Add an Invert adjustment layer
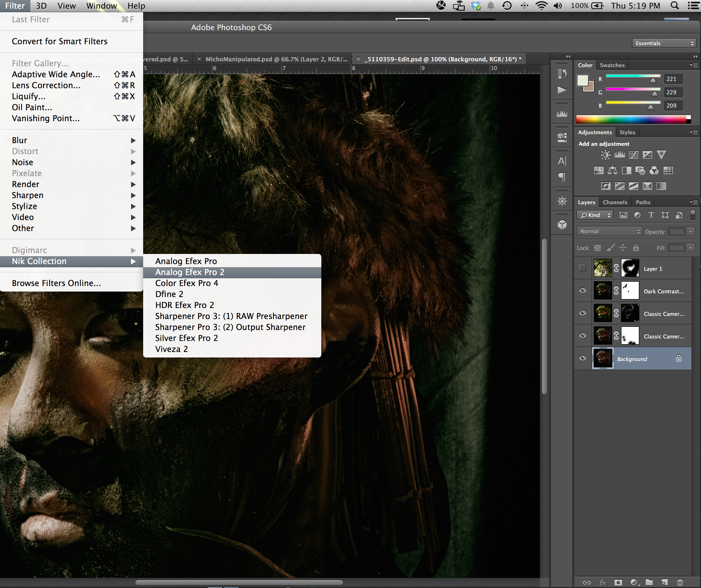 pyautogui.click(x=606, y=186)
